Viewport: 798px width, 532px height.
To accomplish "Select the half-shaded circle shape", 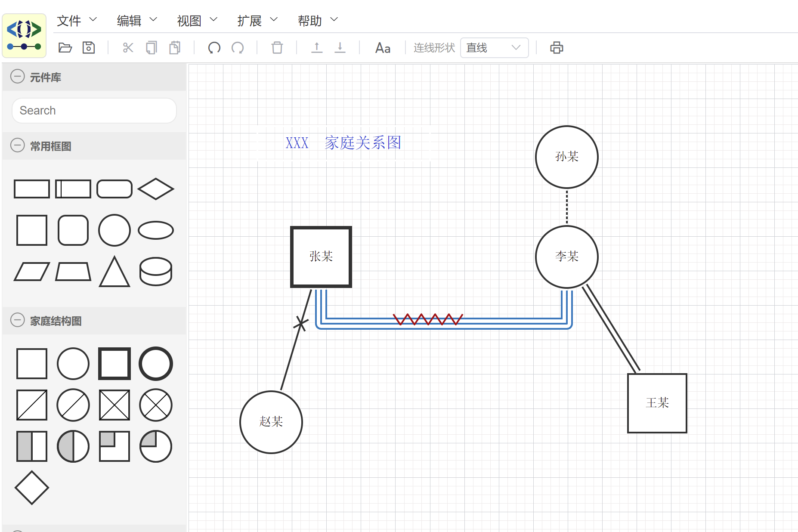I will 73,446.
